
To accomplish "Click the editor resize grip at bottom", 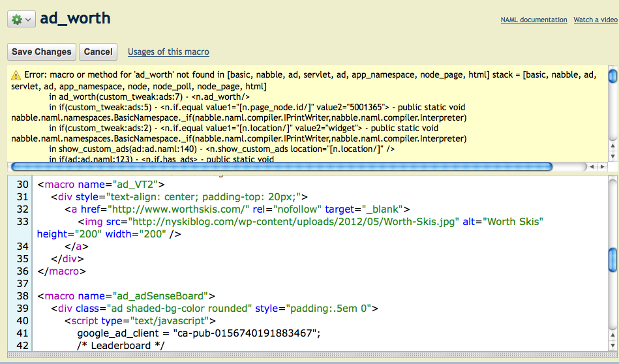I will (x=309, y=355).
